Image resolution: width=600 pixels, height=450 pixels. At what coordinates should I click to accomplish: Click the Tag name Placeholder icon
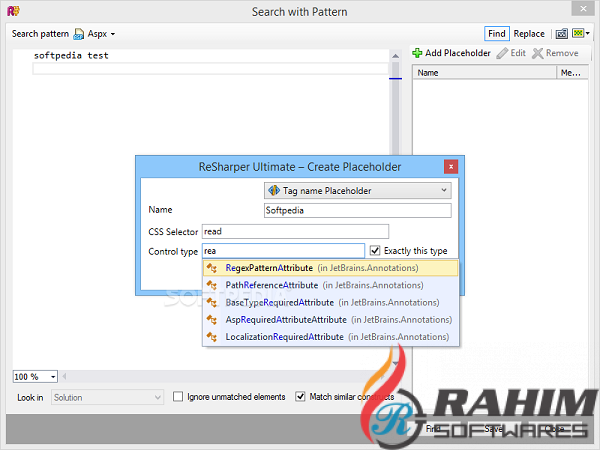click(x=274, y=190)
